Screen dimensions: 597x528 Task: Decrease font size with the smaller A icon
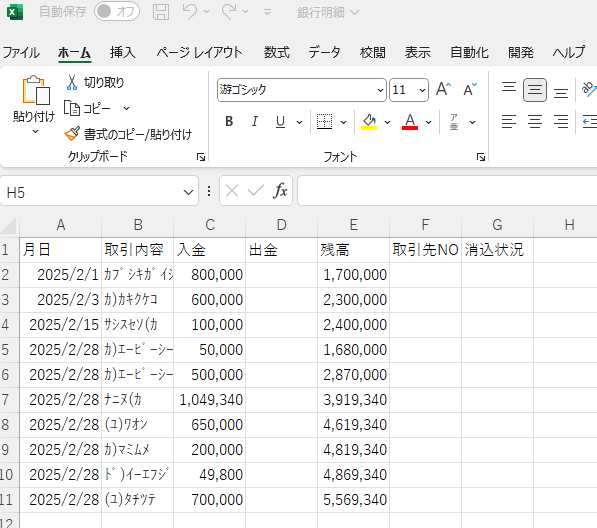[470, 89]
